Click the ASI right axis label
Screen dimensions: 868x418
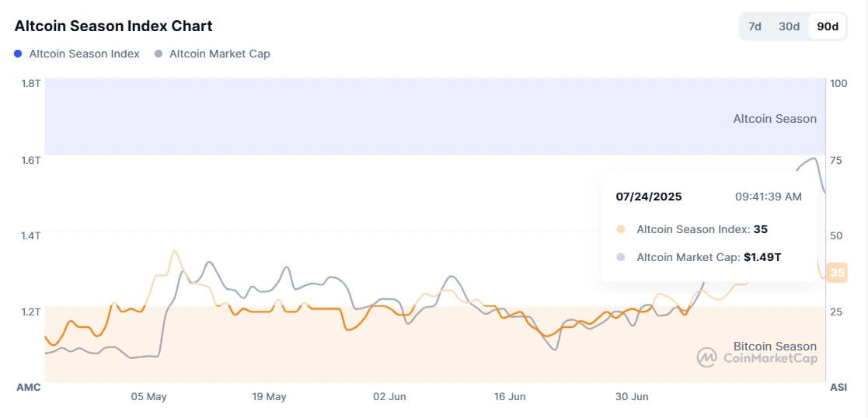[x=838, y=386]
